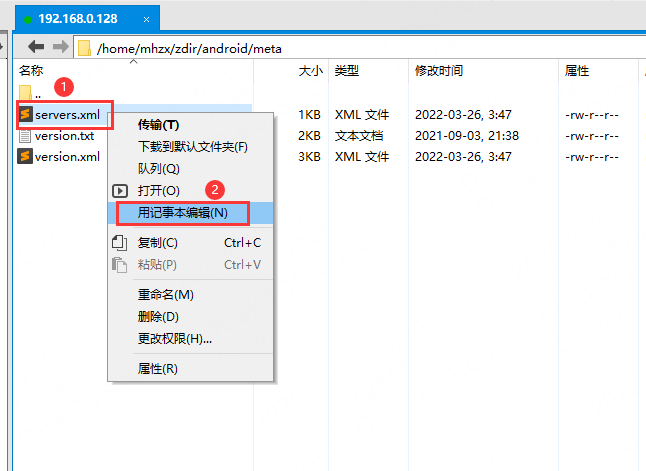Image resolution: width=646 pixels, height=471 pixels.
Task: Switch to the 192.168.0.128 session tab
Action: [x=87, y=19]
